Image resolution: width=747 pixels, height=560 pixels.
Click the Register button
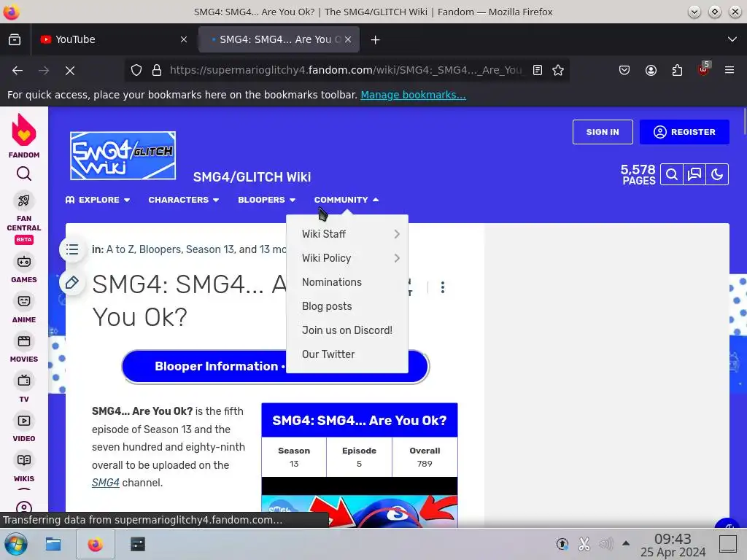coord(684,132)
